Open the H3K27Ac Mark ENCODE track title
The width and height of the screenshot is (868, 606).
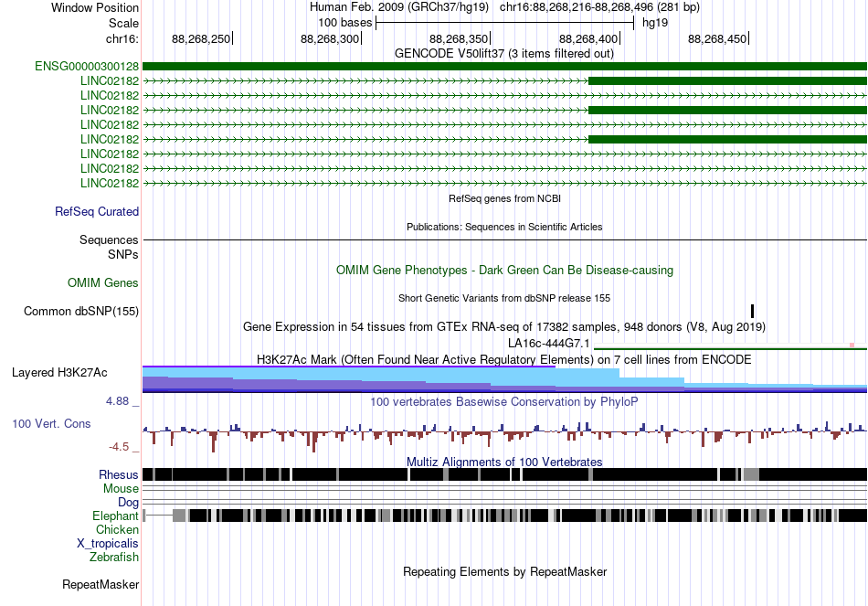tap(504, 359)
